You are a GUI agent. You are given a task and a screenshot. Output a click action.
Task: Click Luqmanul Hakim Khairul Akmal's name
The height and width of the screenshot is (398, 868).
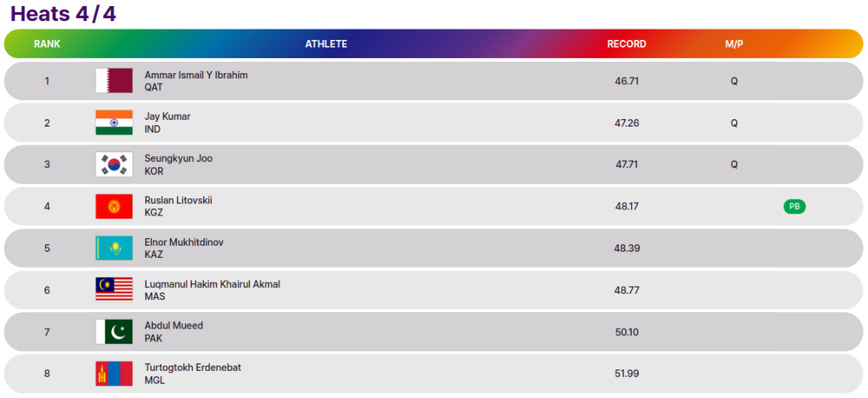pos(213,284)
